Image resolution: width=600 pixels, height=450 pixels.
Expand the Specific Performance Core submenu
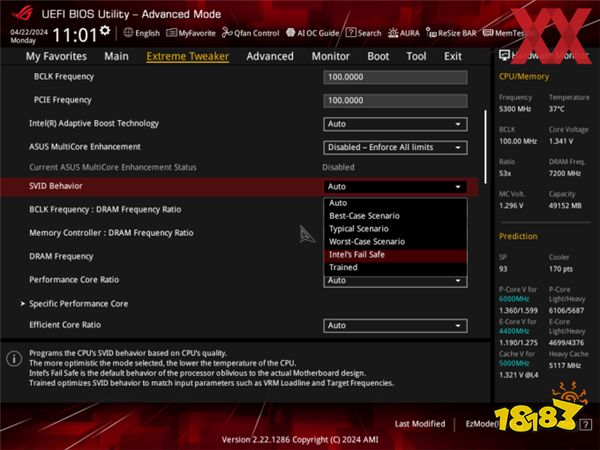pos(78,303)
